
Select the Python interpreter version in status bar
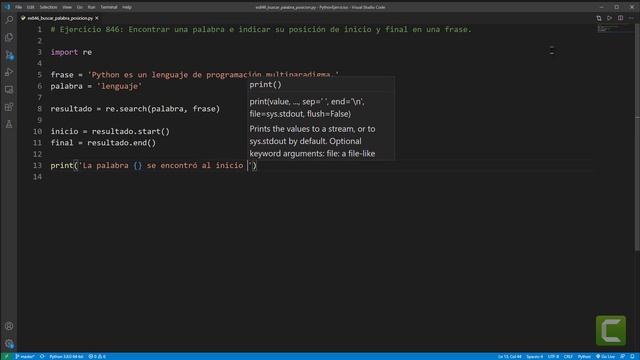[66, 356]
